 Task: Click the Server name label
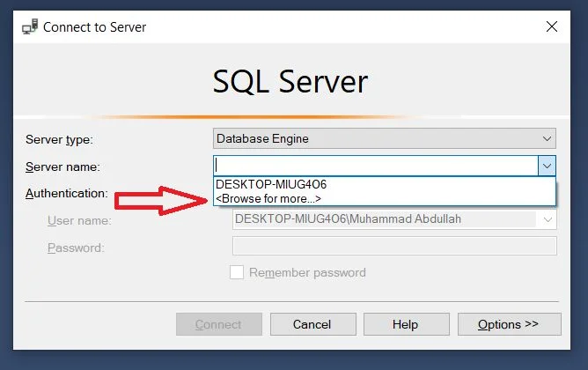point(62,166)
